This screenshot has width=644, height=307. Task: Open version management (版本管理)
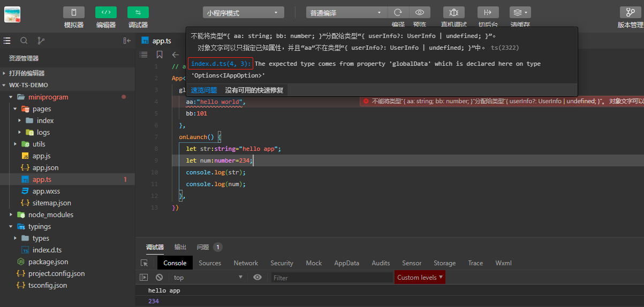click(x=630, y=12)
